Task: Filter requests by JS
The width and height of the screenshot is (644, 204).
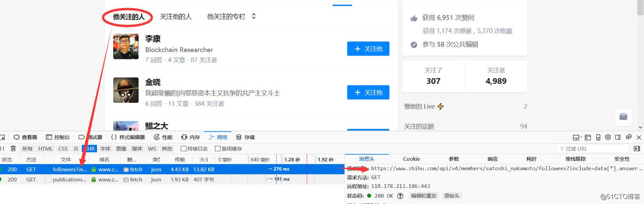Action: point(76,149)
